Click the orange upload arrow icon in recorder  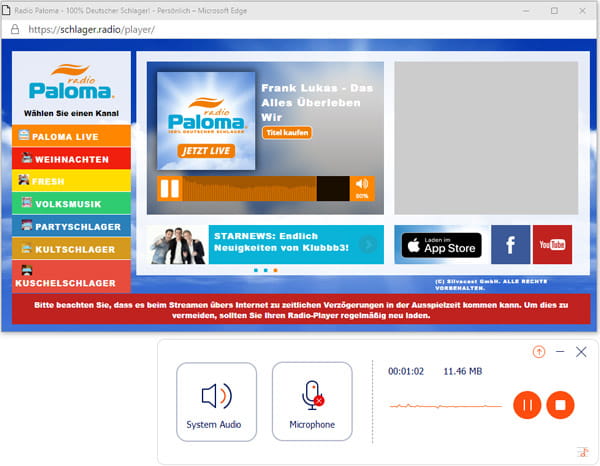click(539, 352)
